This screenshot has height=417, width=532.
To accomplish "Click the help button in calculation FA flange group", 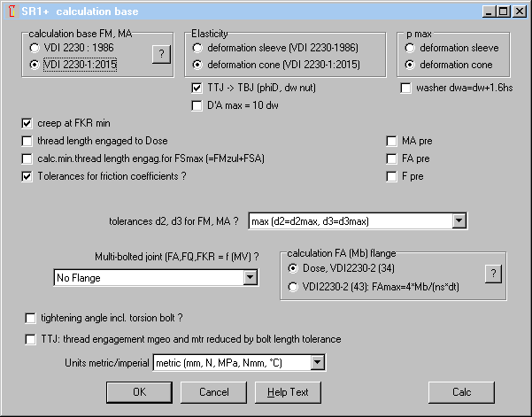I will tap(494, 274).
